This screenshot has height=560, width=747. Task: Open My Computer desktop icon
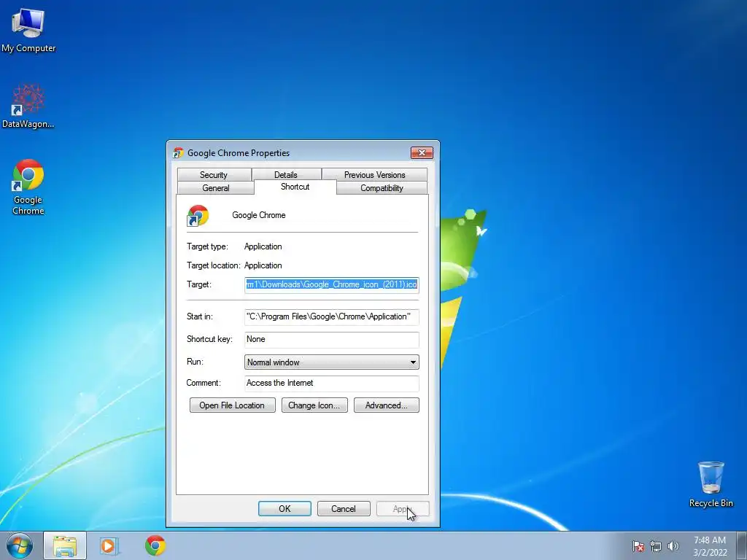click(x=28, y=30)
